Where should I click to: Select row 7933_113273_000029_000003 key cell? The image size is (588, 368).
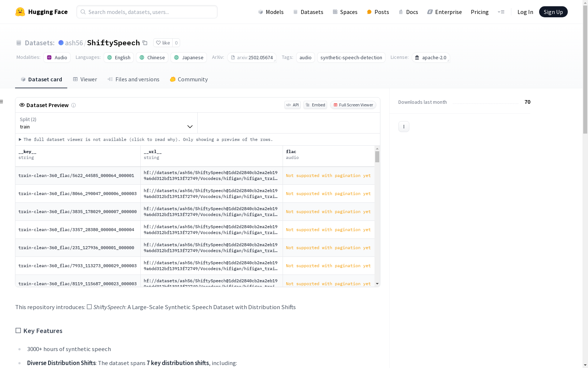click(78, 266)
